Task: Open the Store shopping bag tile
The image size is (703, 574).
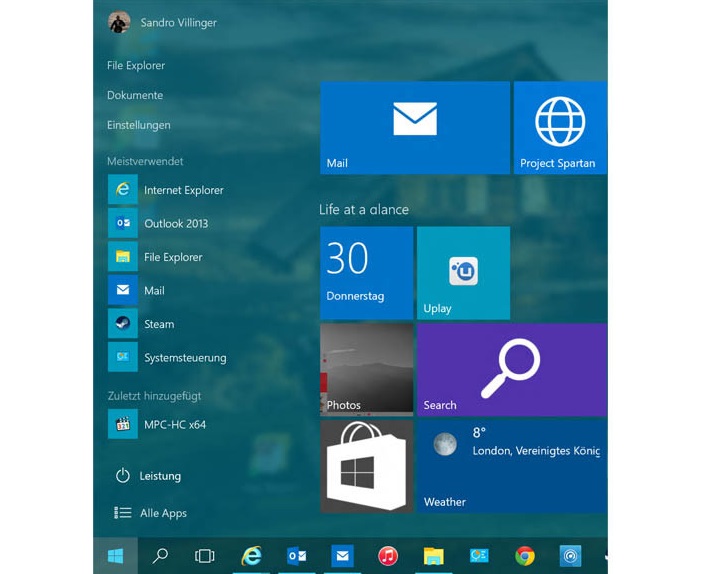Action: point(366,466)
